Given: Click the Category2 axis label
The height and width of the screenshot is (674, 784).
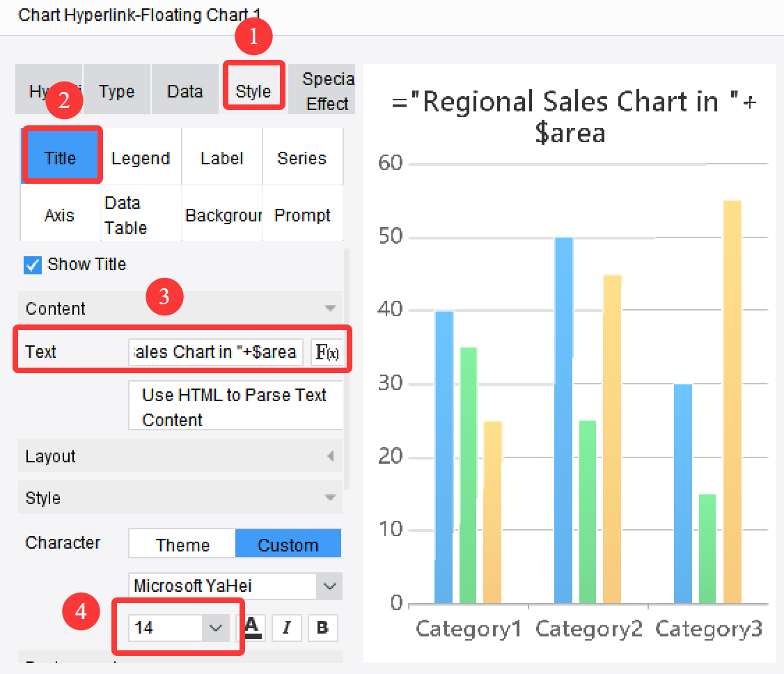Looking at the screenshot, I should [x=588, y=629].
